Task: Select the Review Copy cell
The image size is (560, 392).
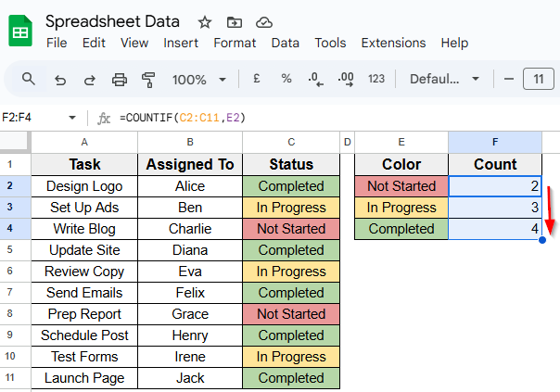Action: coord(84,272)
